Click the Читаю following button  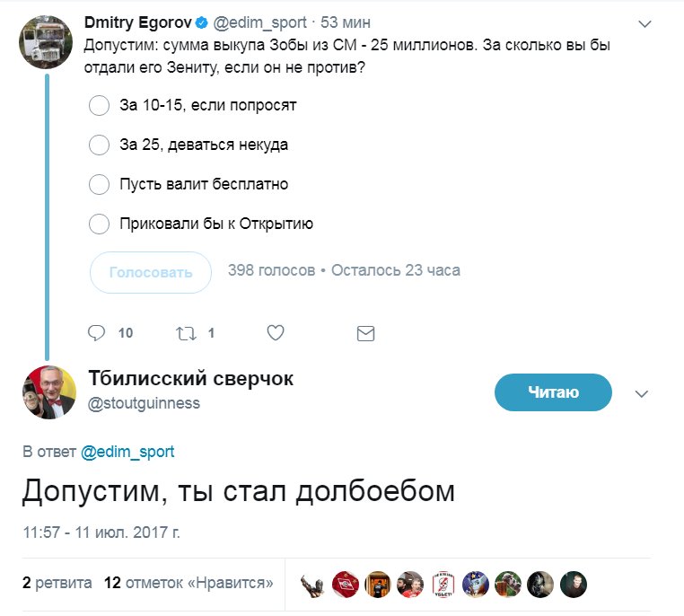[553, 392]
